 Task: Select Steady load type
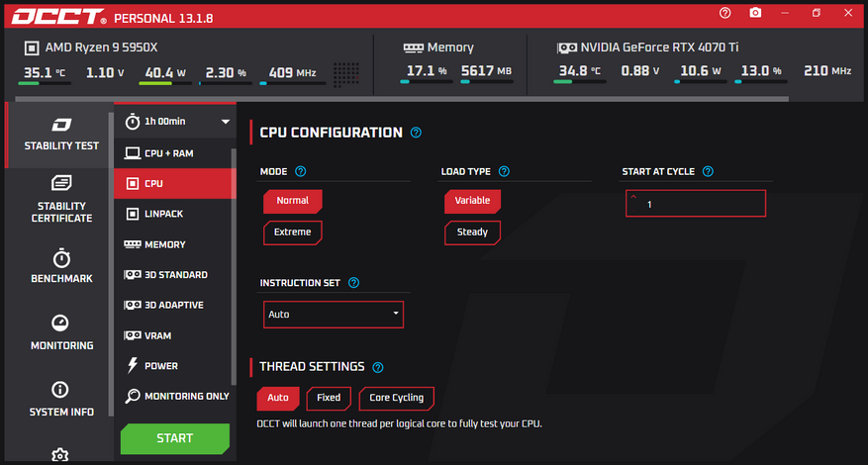[472, 232]
